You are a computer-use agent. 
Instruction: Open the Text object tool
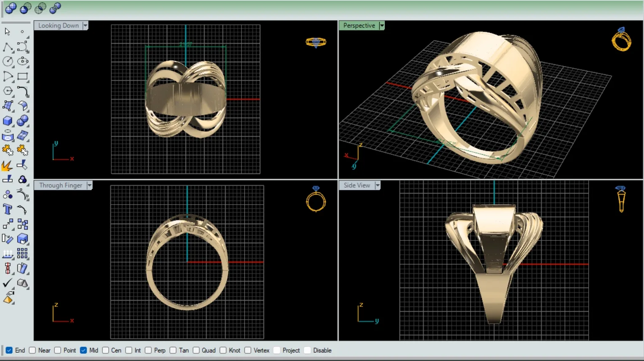8,209
